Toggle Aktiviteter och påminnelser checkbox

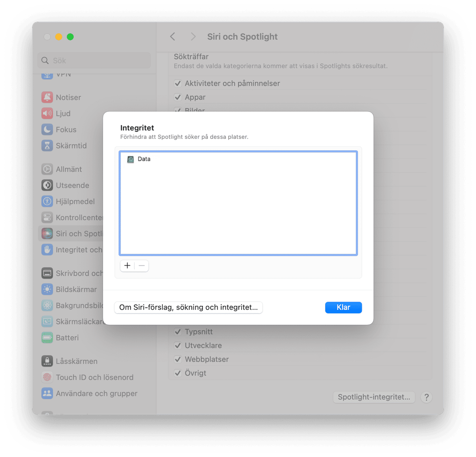(x=178, y=83)
